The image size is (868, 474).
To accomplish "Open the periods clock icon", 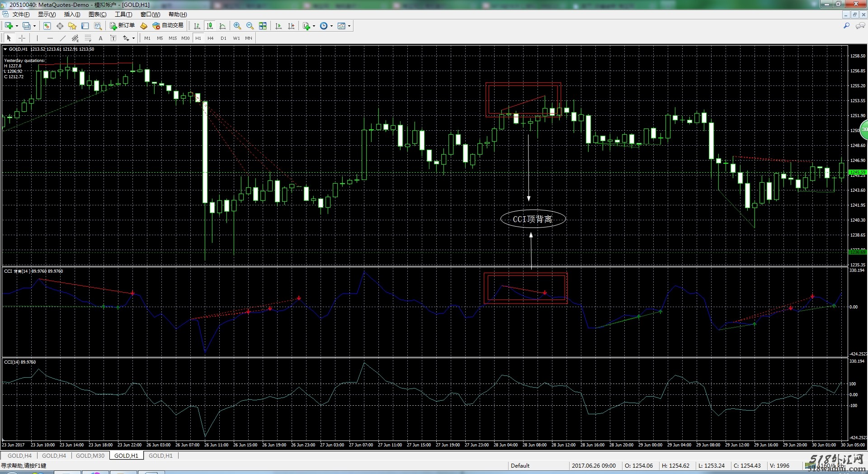I will (x=324, y=26).
